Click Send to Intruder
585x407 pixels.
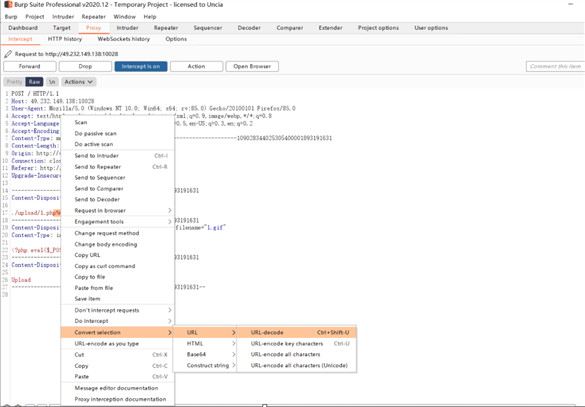pos(117,156)
